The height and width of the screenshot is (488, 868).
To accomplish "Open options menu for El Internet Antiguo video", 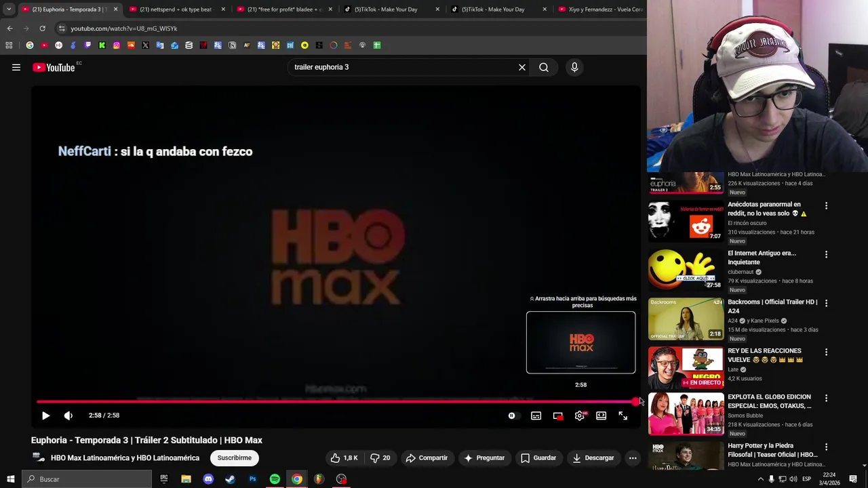I will coord(826,254).
